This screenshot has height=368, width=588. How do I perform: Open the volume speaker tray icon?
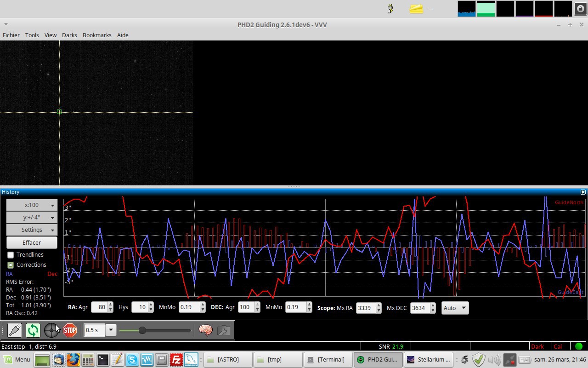click(494, 360)
